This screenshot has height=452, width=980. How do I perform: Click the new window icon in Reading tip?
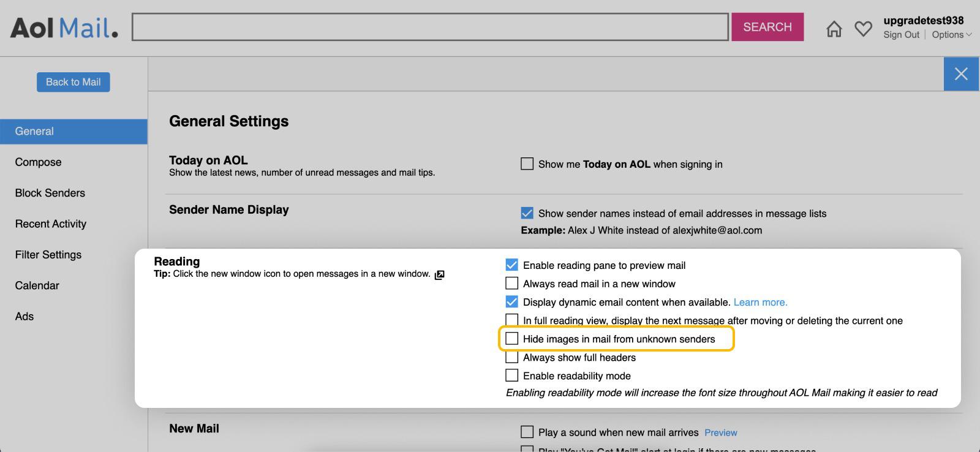click(x=439, y=274)
